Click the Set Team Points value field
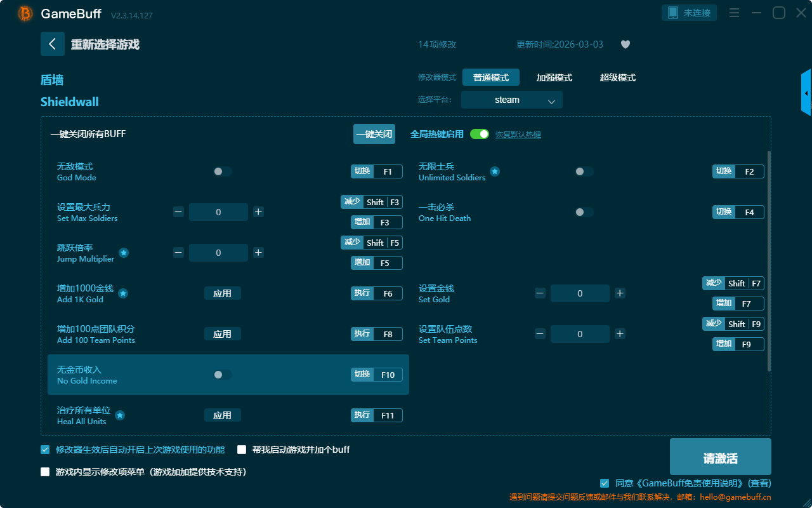 coord(580,334)
